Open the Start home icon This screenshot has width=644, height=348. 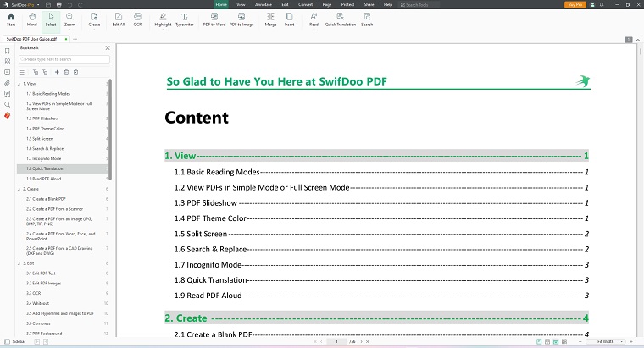pos(11,19)
